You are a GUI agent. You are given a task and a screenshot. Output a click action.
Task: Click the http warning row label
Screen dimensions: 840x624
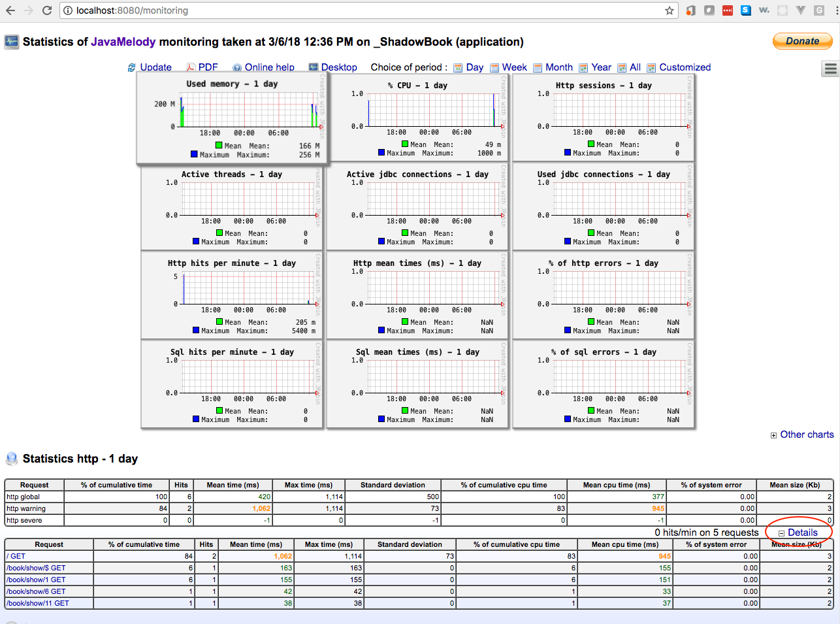(x=26, y=508)
